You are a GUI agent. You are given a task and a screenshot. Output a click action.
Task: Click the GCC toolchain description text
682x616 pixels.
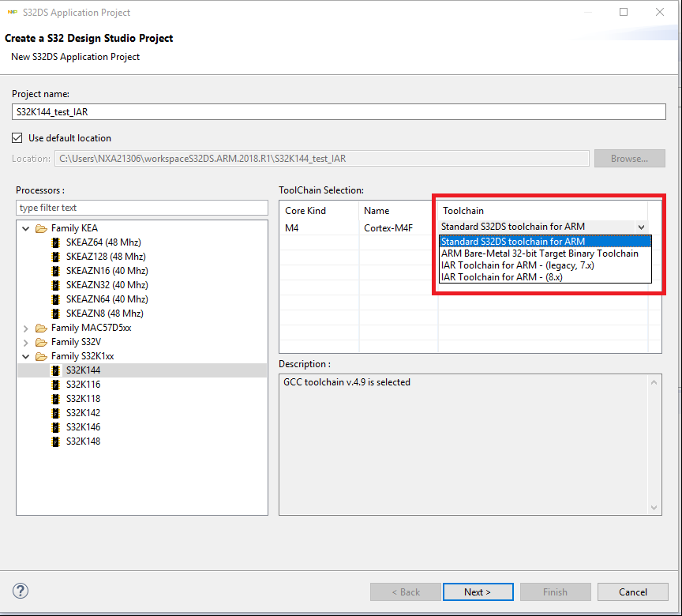[x=347, y=382]
